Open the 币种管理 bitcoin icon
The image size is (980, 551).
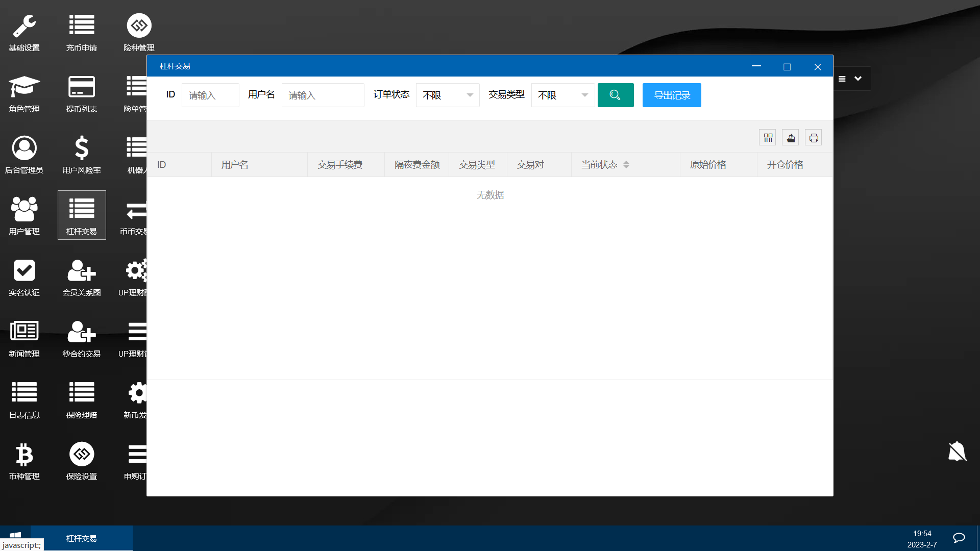point(24,455)
